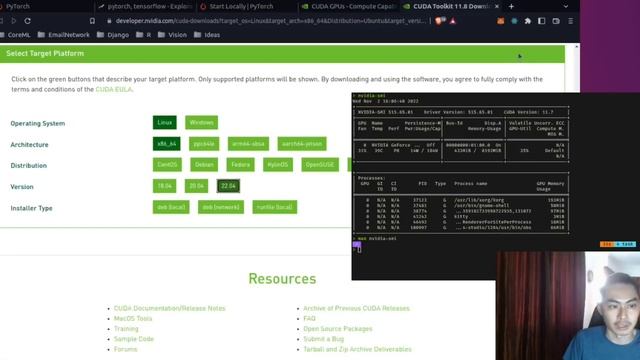Image resolution: width=640 pixels, height=360 pixels.
Task: Expand the tab search dropdown arrow
Action: point(565,6)
